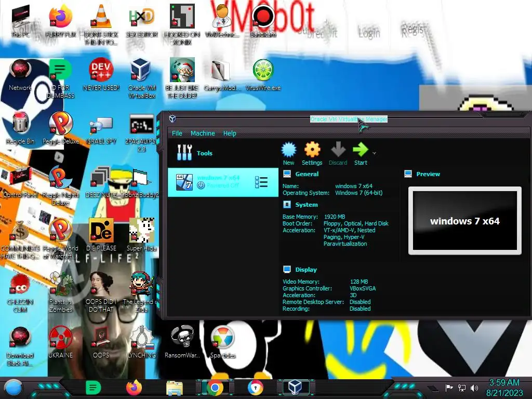Viewport: 532px width, 399px height.
Task: Select Oracle VM VirtualBox desktop shortcut
Action: [x=142, y=79]
